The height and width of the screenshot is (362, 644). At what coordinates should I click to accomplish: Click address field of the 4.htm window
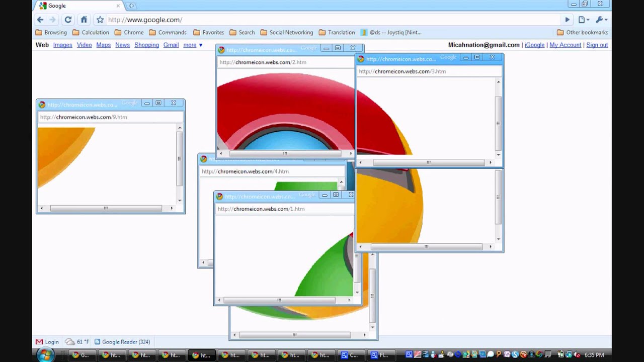pyautogui.click(x=272, y=171)
